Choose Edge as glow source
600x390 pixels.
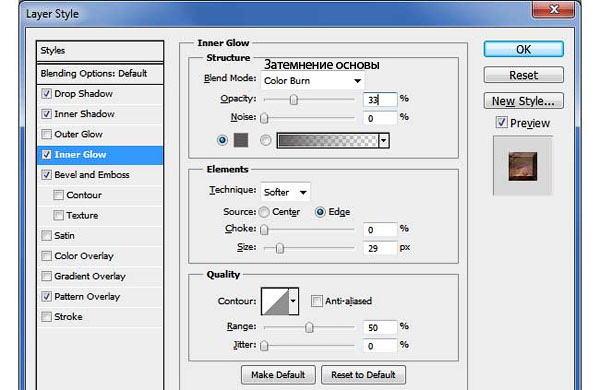[x=320, y=212]
